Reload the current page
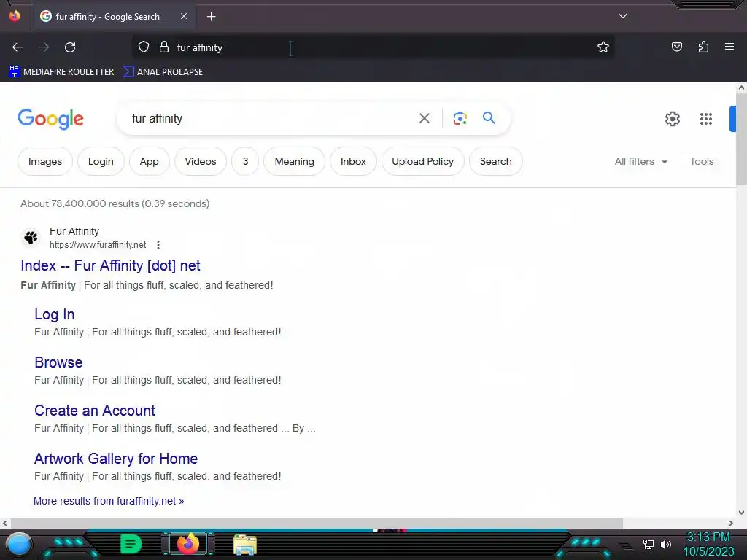747x560 pixels. point(70,47)
